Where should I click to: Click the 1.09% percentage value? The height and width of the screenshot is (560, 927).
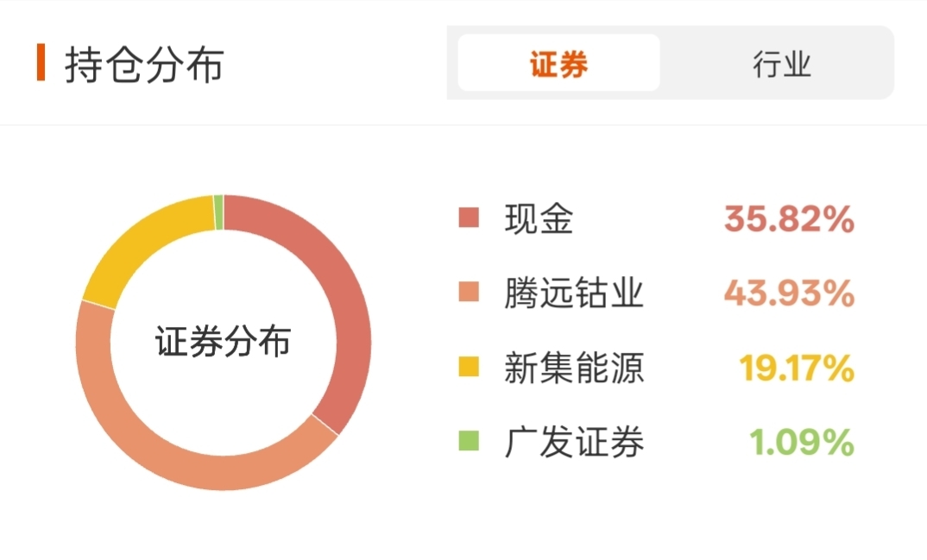click(802, 442)
